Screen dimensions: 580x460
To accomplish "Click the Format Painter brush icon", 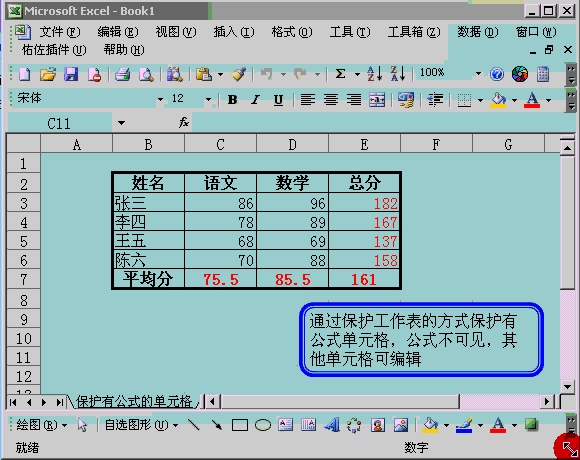I will click(239, 74).
